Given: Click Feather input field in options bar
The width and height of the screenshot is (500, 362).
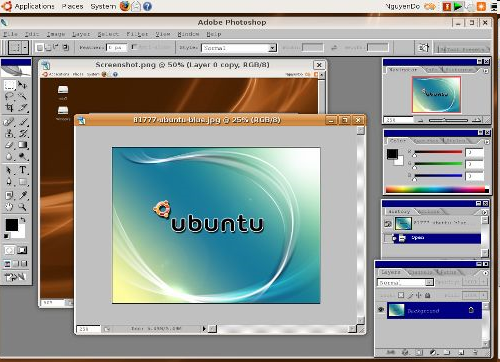Looking at the screenshot, I should pos(116,47).
